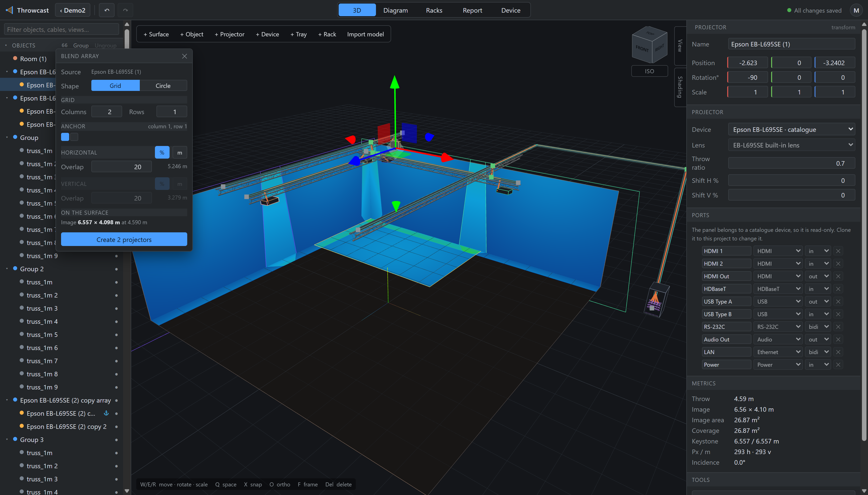Viewport: 868px width, 495px height.
Task: Click the Create 2 projectors button
Action: tap(124, 239)
